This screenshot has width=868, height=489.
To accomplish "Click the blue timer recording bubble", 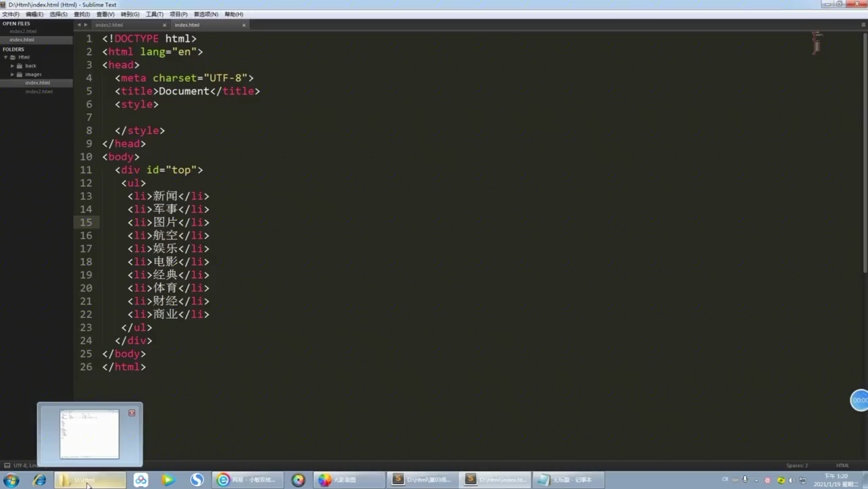I will point(859,400).
